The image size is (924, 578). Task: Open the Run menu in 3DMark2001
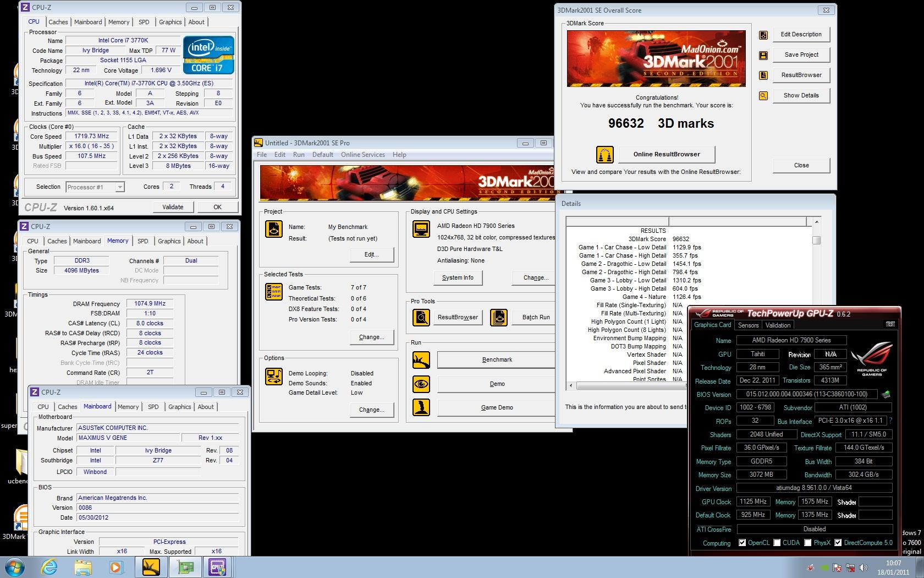coord(299,155)
